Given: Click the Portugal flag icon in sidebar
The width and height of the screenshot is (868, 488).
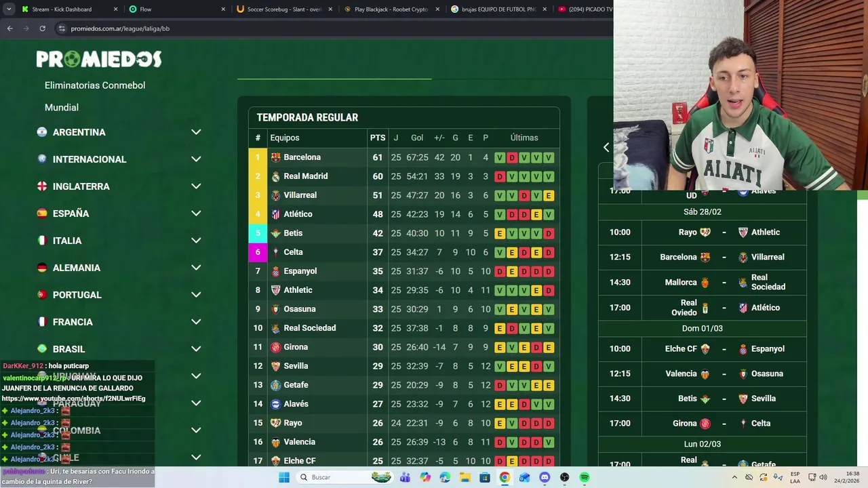Looking at the screenshot, I should (42, 295).
